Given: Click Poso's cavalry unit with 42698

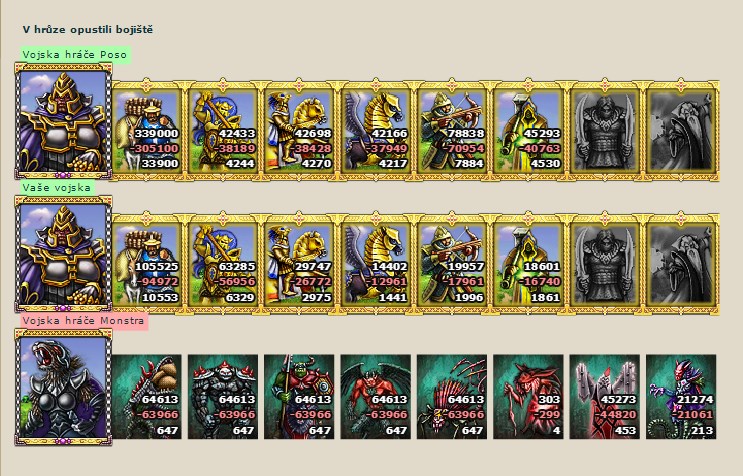Looking at the screenshot, I should tap(299, 131).
